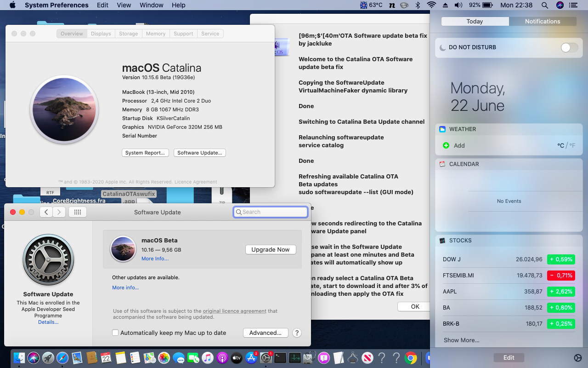
Task: Click Details... under Seed Programme
Action: 48,322
